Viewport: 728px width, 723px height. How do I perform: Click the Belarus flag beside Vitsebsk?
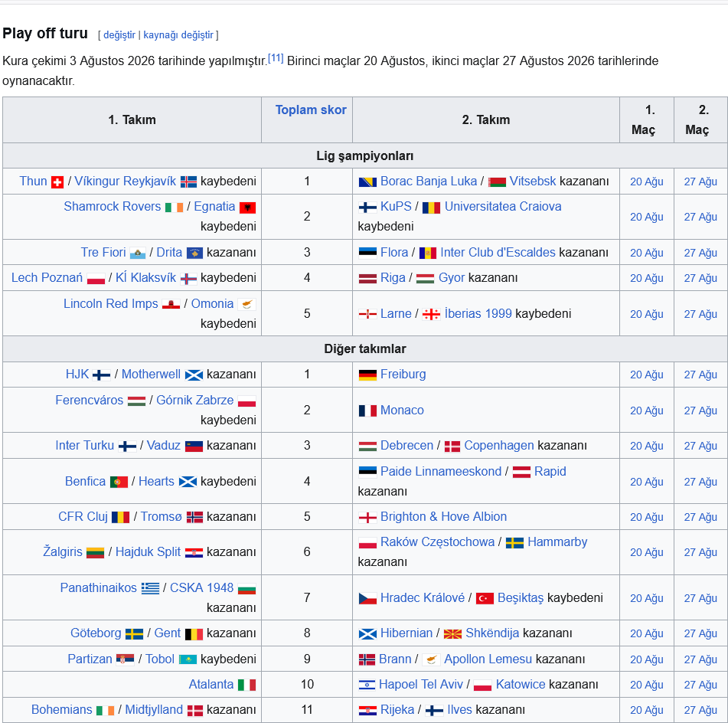pyautogui.click(x=498, y=182)
